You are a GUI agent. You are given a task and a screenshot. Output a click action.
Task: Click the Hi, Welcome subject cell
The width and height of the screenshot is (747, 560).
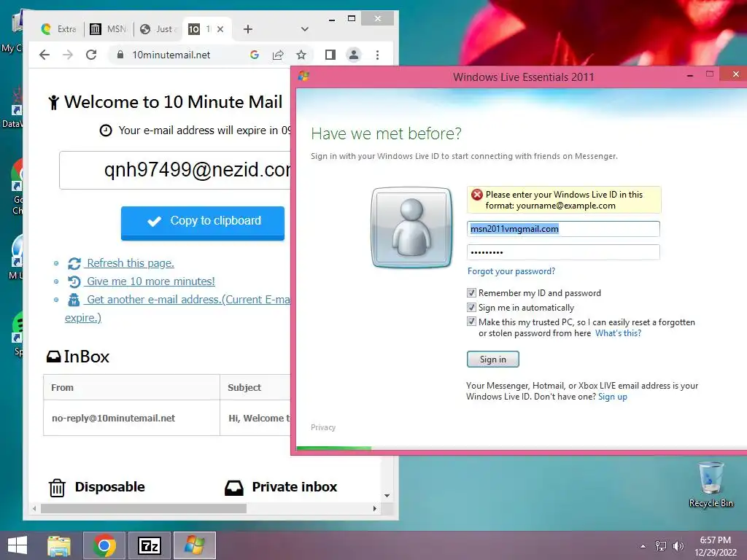coord(255,418)
